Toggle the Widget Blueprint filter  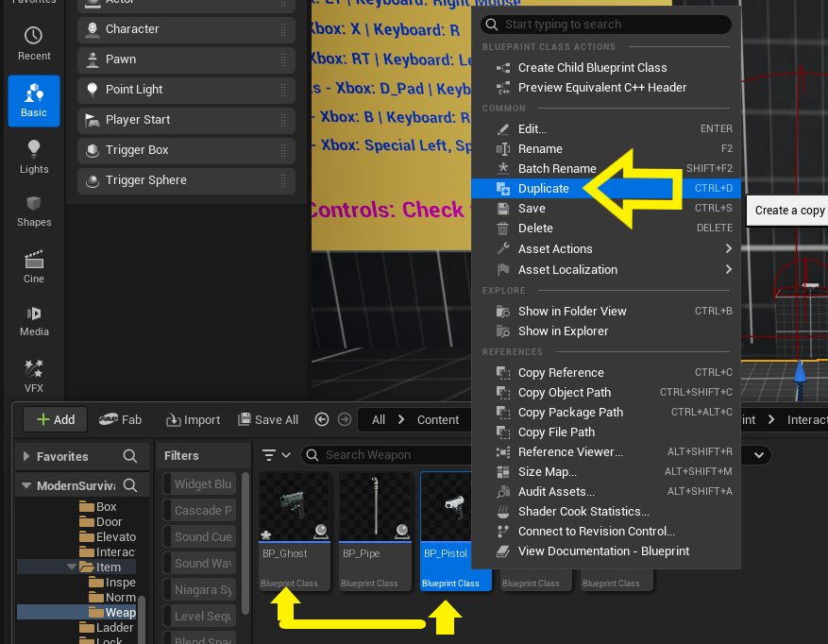pyautogui.click(x=202, y=484)
